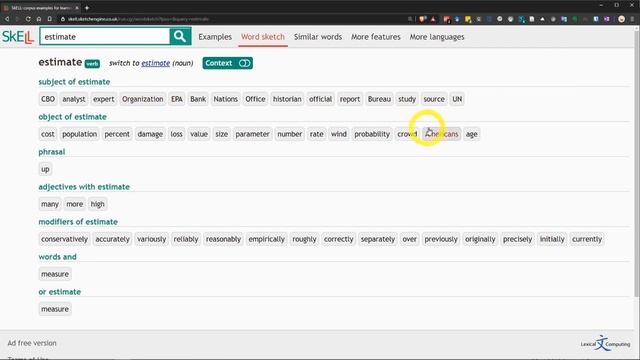The width and height of the screenshot is (640, 360).
Task: Click the damage object collocate
Action: click(x=150, y=134)
